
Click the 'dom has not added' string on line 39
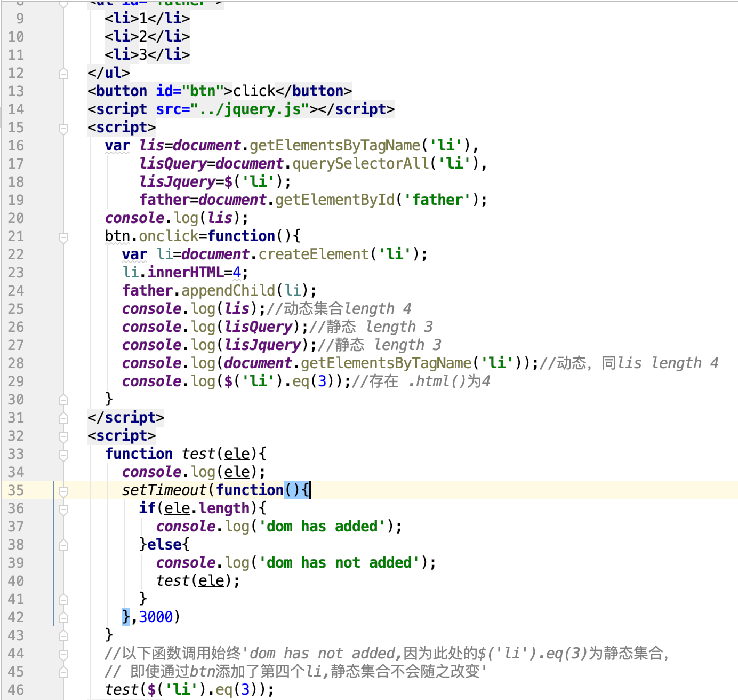point(339,563)
